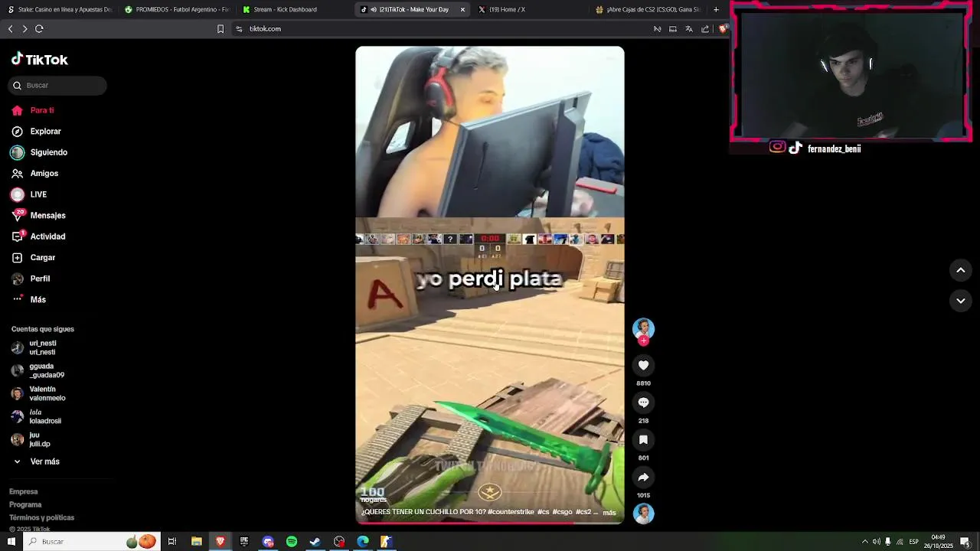This screenshot has width=980, height=551.
Task: Open Spotify from the taskbar
Action: point(292,542)
